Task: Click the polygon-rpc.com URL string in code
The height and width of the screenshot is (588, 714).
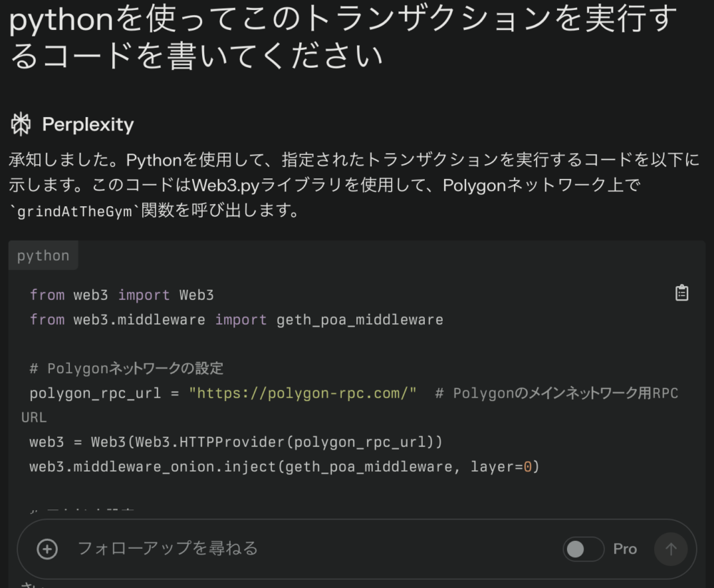Action: click(303, 393)
